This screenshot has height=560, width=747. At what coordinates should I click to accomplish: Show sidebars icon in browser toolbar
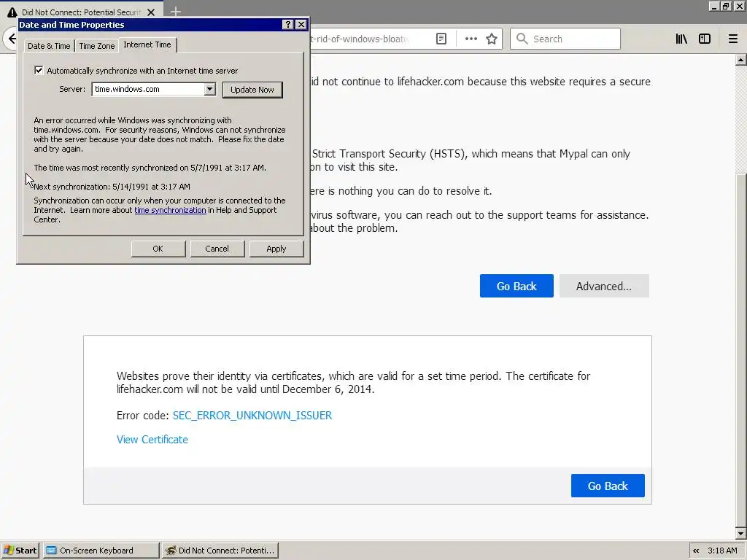point(705,39)
